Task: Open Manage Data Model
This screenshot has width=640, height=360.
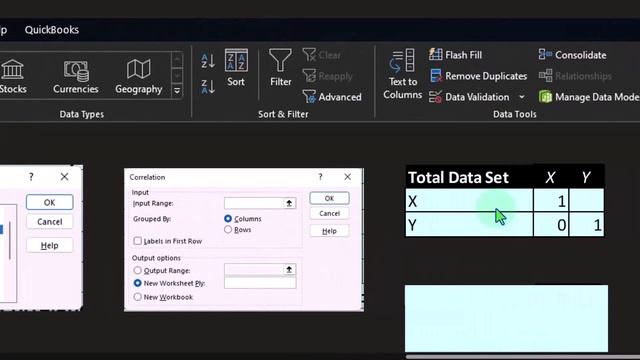Action: point(589,97)
